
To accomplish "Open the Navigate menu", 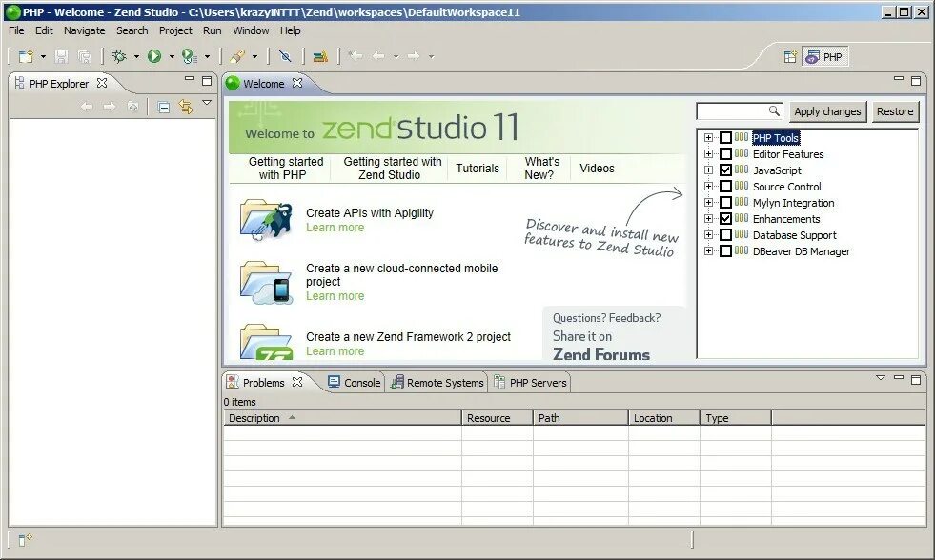I will [x=84, y=30].
